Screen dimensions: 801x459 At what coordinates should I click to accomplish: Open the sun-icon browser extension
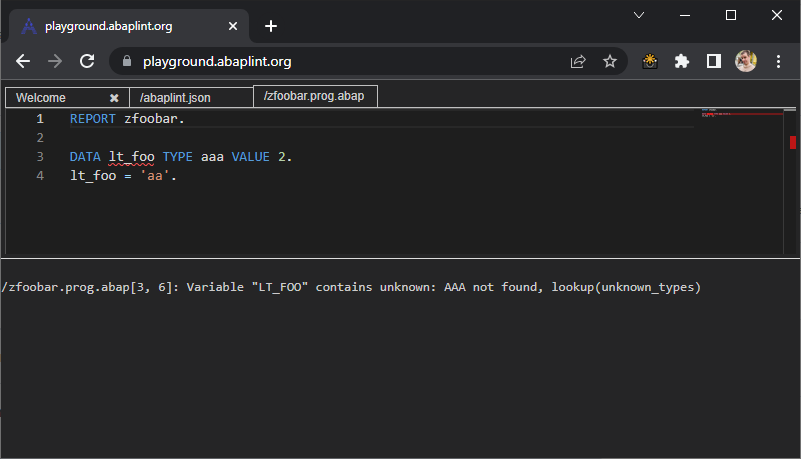(x=650, y=62)
